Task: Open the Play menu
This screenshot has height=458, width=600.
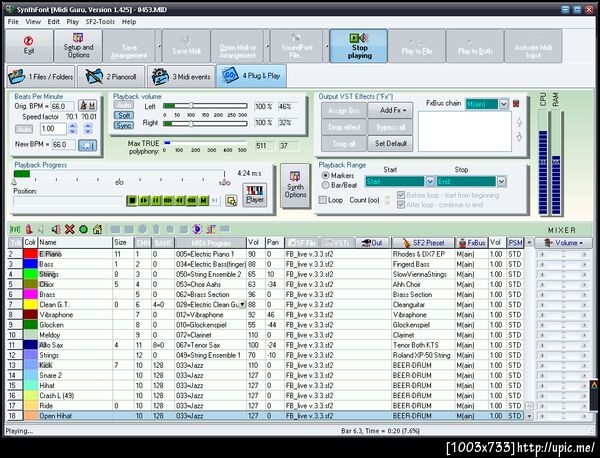Action: click(x=72, y=22)
